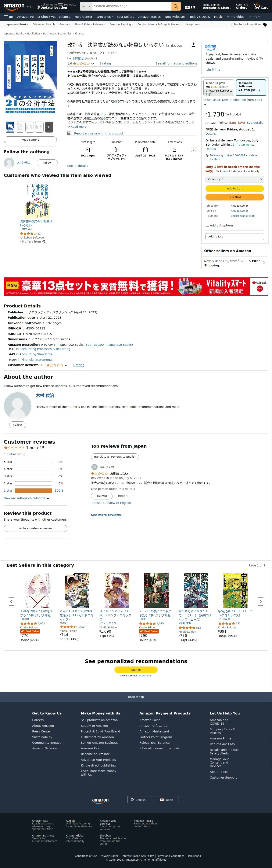Select the Kindle (Digital) format option
272x868 pixels.
(x=219, y=88)
